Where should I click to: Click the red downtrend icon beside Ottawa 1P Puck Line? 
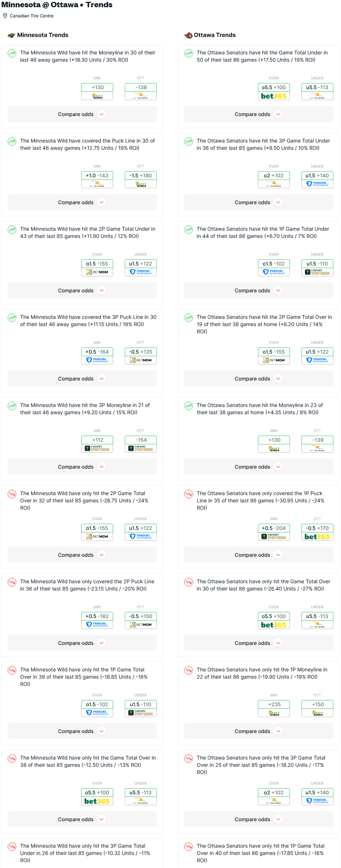[189, 494]
